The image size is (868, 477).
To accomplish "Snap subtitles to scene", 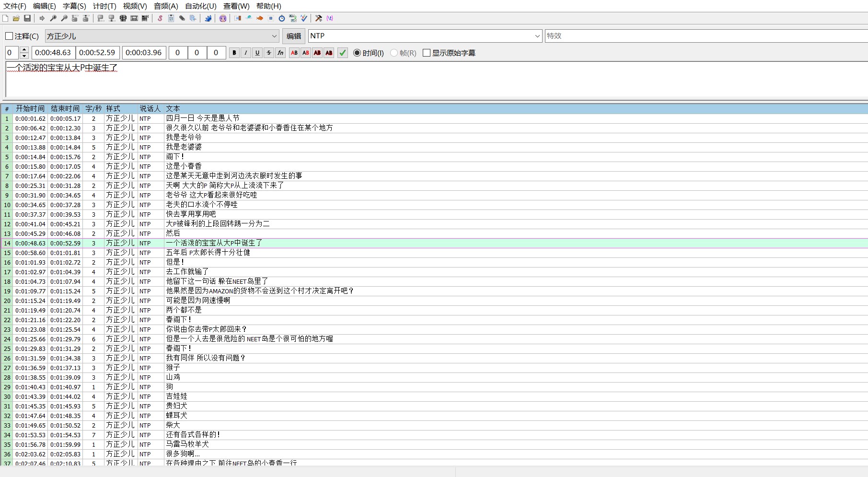I will coord(134,18).
